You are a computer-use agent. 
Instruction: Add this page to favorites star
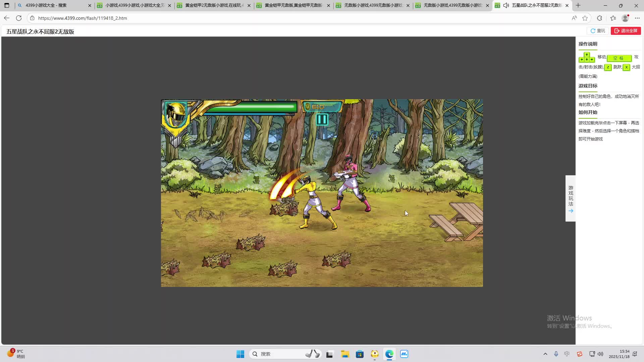click(x=585, y=18)
